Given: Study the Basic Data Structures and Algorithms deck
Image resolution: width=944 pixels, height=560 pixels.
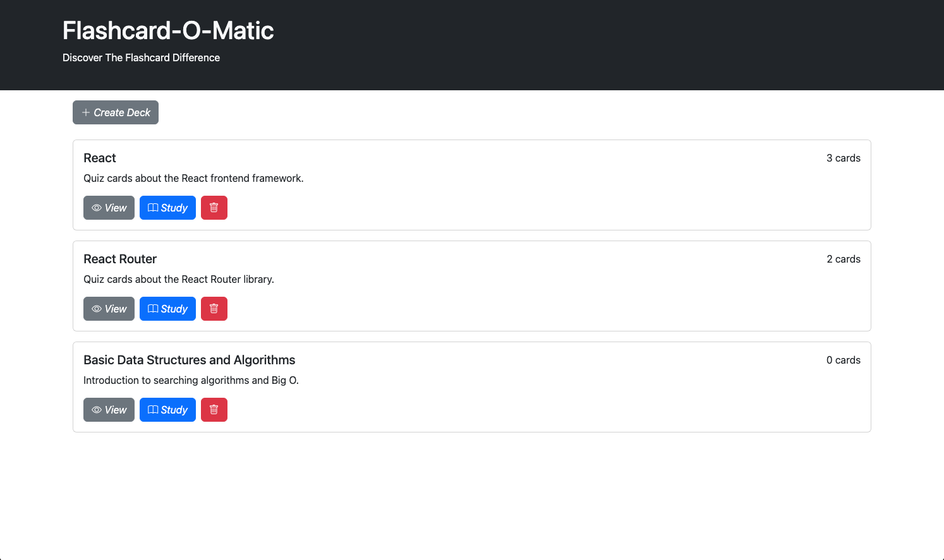Looking at the screenshot, I should coord(167,410).
